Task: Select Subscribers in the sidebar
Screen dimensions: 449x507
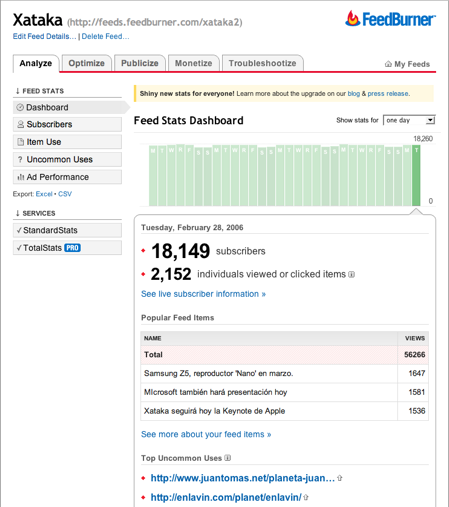Action: [67, 124]
